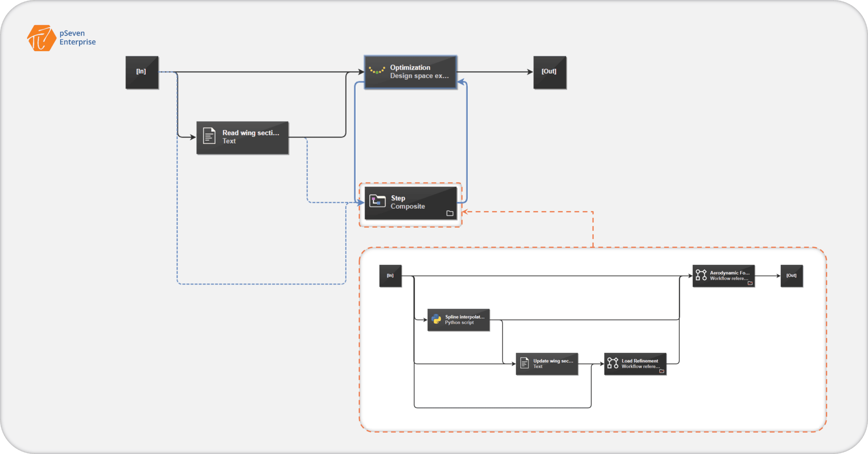Click the Read wing secti... document icon

(x=209, y=136)
